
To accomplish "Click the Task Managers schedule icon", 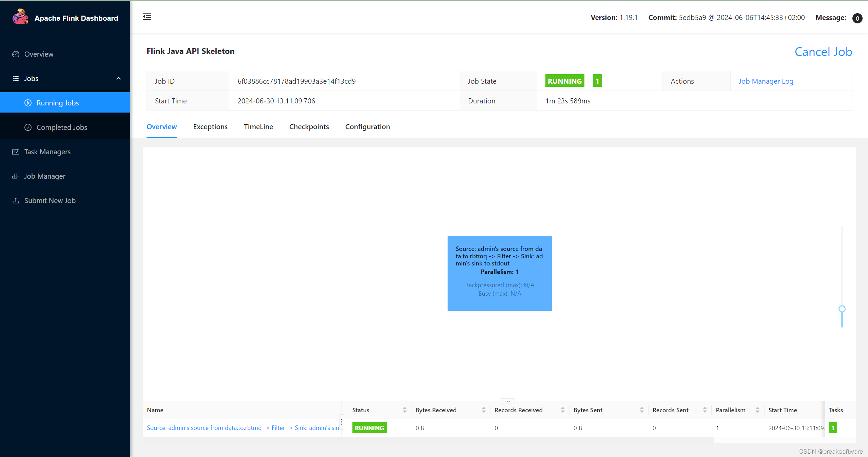I will (16, 152).
